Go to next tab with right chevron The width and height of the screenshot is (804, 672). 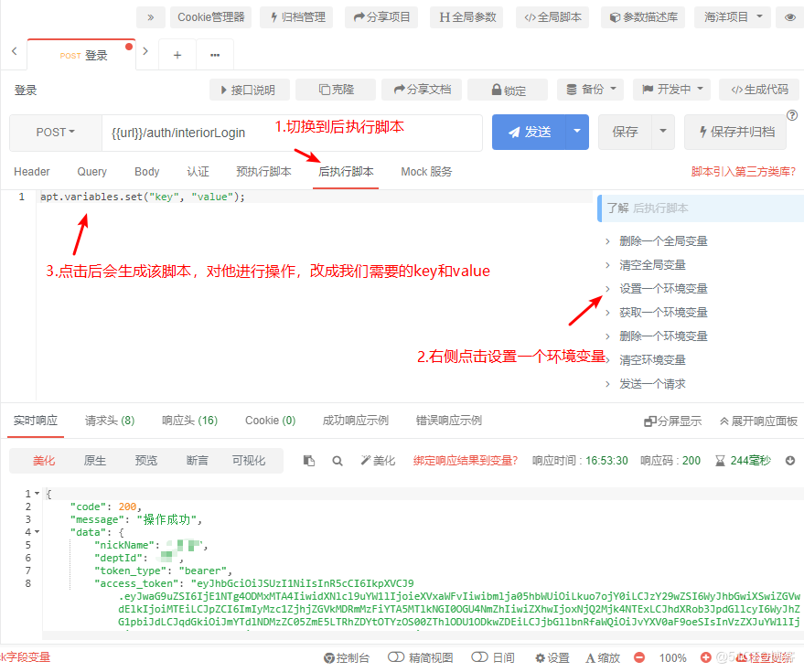click(x=145, y=51)
